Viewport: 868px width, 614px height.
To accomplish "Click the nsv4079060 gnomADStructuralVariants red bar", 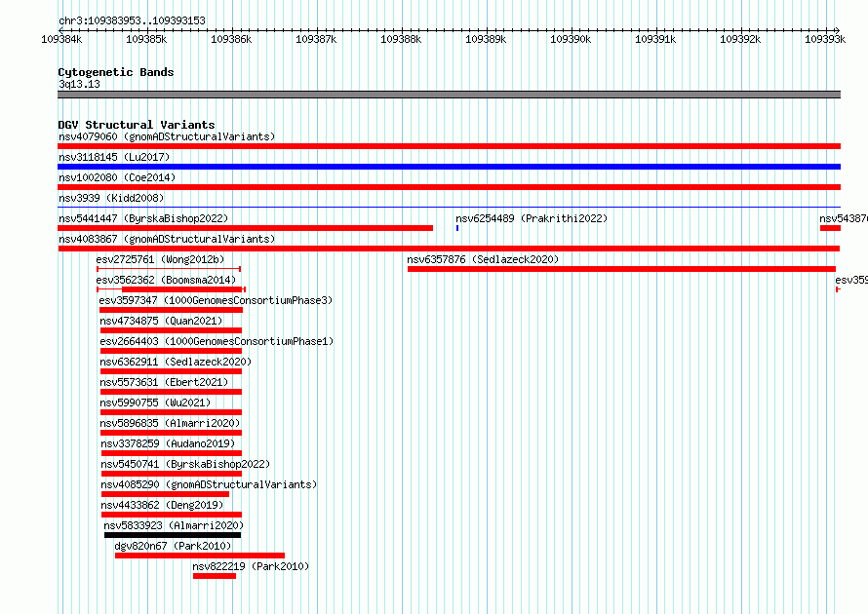I will [x=449, y=146].
